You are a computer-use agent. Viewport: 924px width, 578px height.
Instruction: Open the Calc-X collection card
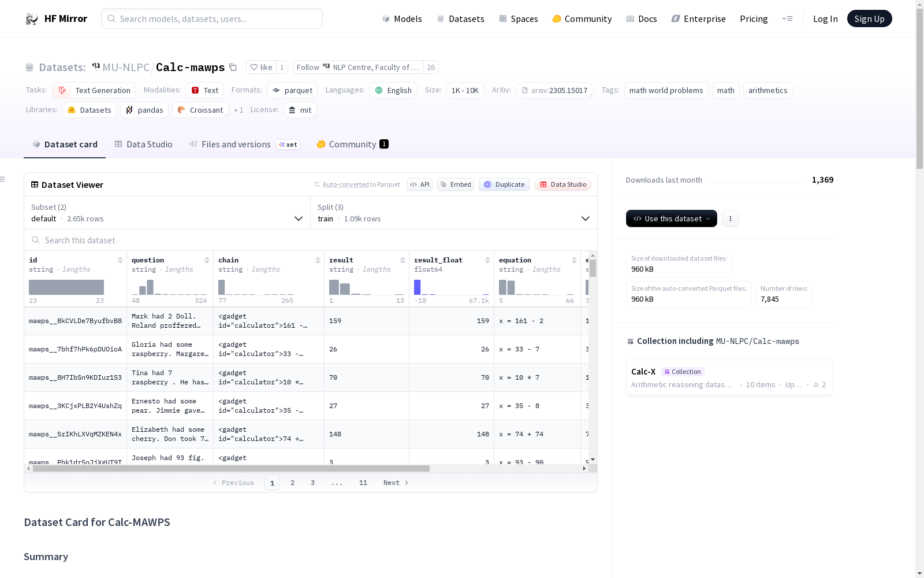(729, 377)
